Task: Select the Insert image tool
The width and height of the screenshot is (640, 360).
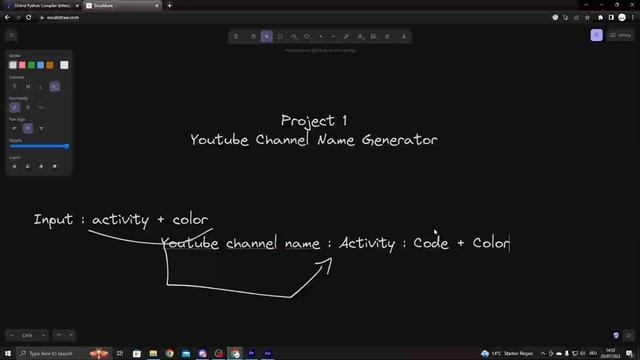Action: tap(373, 37)
